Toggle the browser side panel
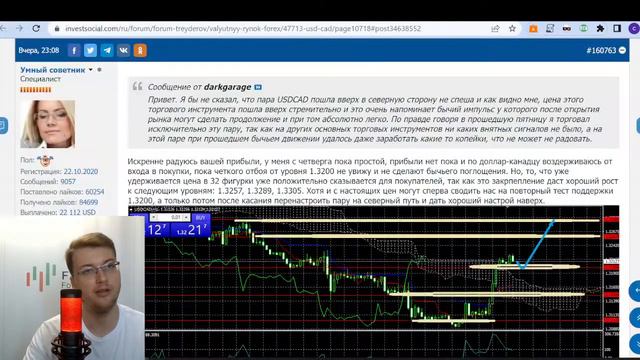Viewport: 640px width, 360px height. click(617, 29)
